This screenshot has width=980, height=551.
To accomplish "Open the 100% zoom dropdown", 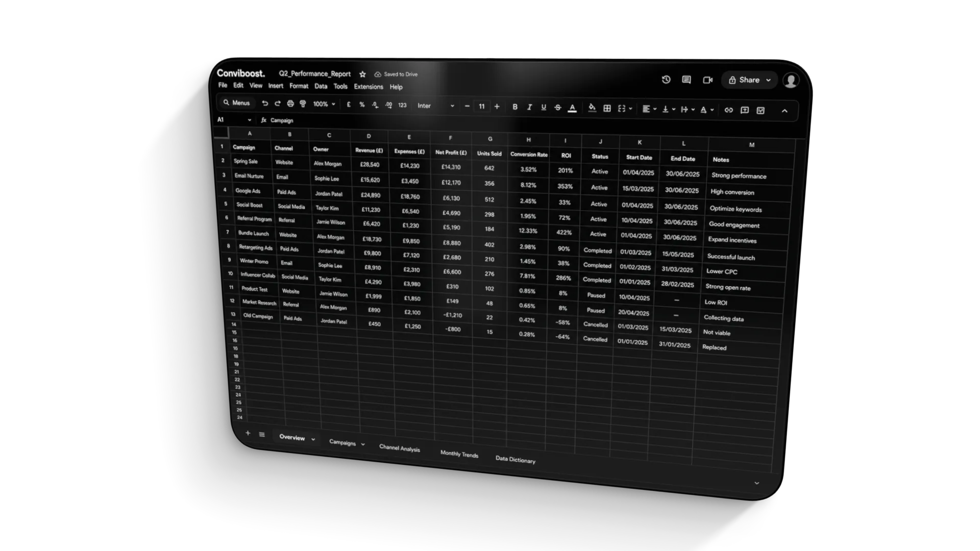I will [x=324, y=104].
